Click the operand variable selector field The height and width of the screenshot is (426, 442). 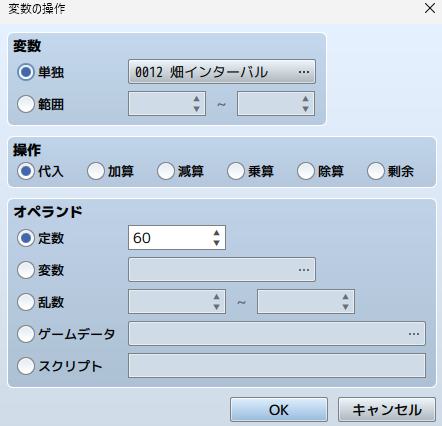(x=222, y=269)
